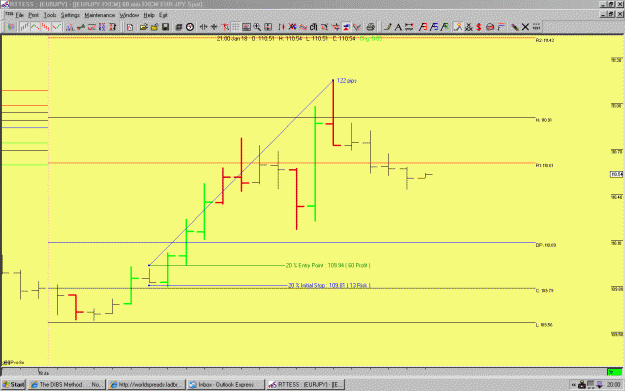Open the Tools menu
This screenshot has width=625, height=391.
(x=50, y=15)
